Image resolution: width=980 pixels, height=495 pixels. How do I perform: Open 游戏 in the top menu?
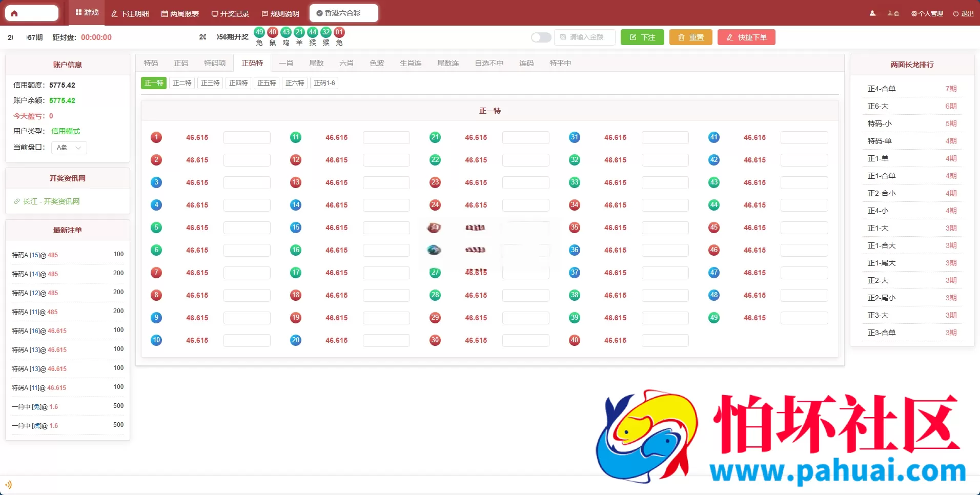pyautogui.click(x=87, y=13)
